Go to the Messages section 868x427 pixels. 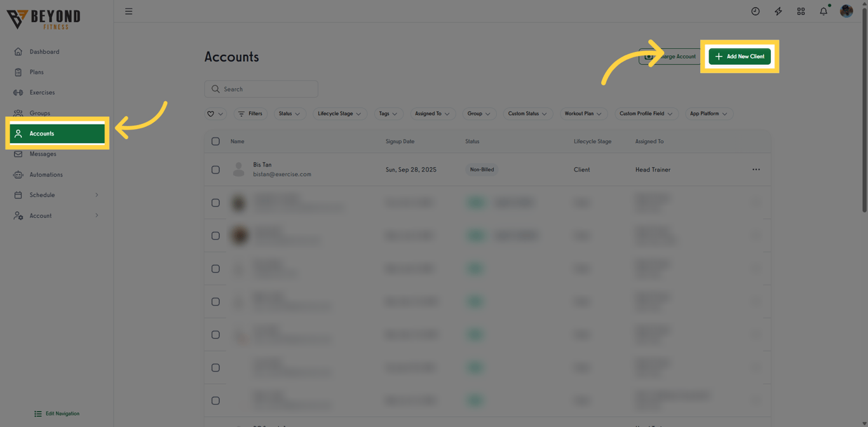coord(43,154)
